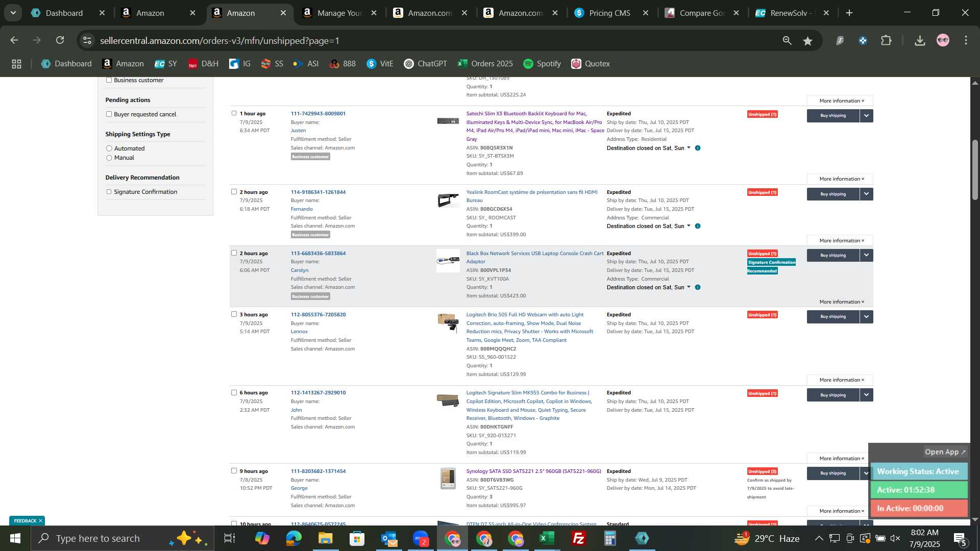Open Outlook from the taskbar
The height and width of the screenshot is (551, 980).
point(389,538)
